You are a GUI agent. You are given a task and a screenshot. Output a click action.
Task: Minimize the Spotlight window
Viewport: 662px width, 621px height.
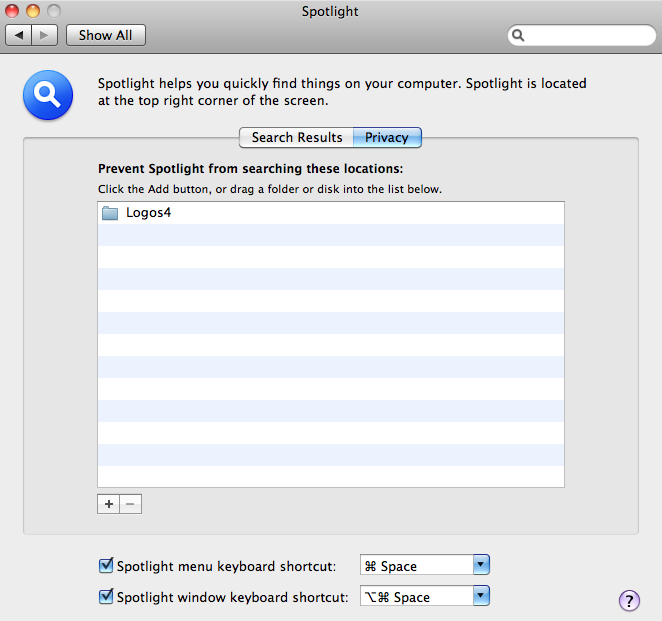(x=33, y=11)
